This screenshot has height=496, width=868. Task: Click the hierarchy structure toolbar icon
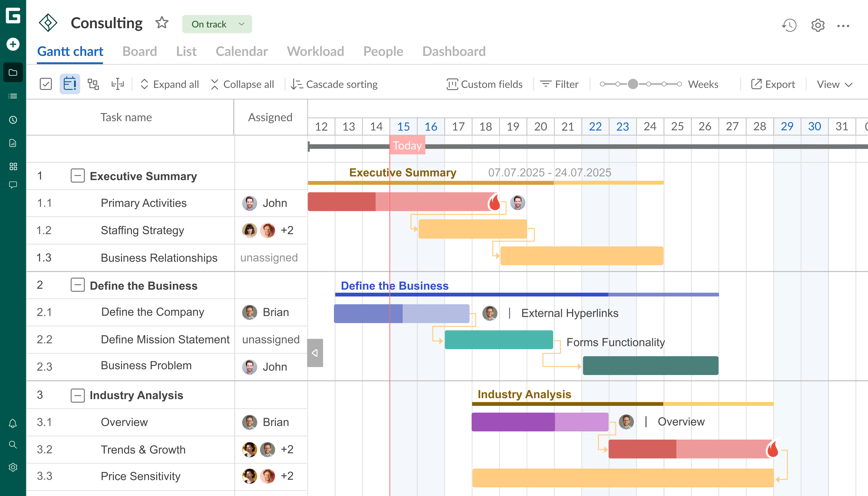[93, 84]
